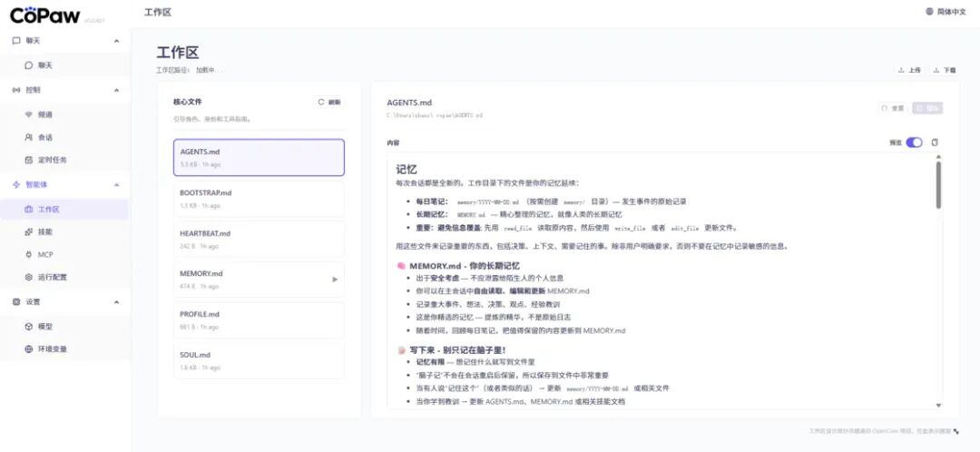This screenshot has width=980, height=452.
Task: Click the scrollbar up arrow in content area
Action: [x=939, y=156]
